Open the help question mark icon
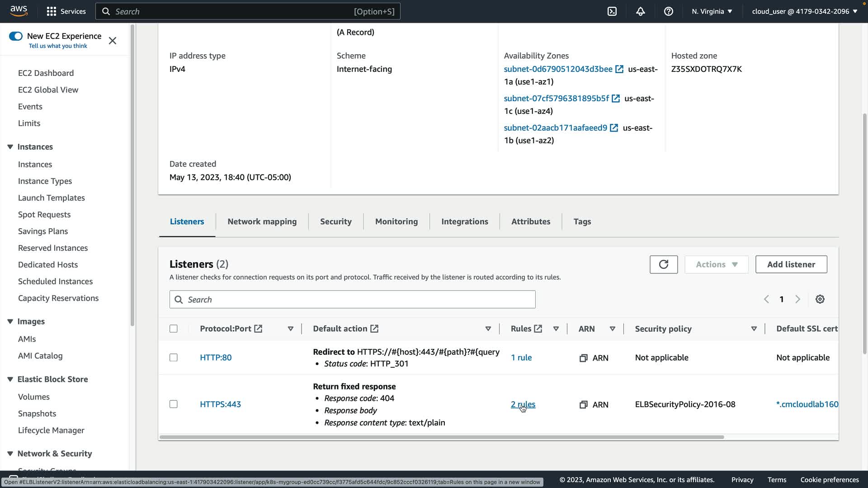868x488 pixels. coord(668,11)
